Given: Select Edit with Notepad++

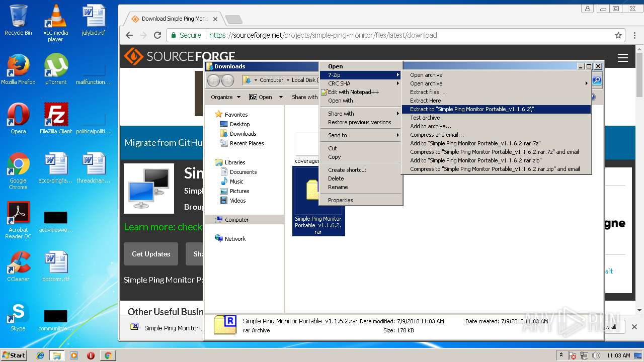Looking at the screenshot, I should click(x=361, y=92).
